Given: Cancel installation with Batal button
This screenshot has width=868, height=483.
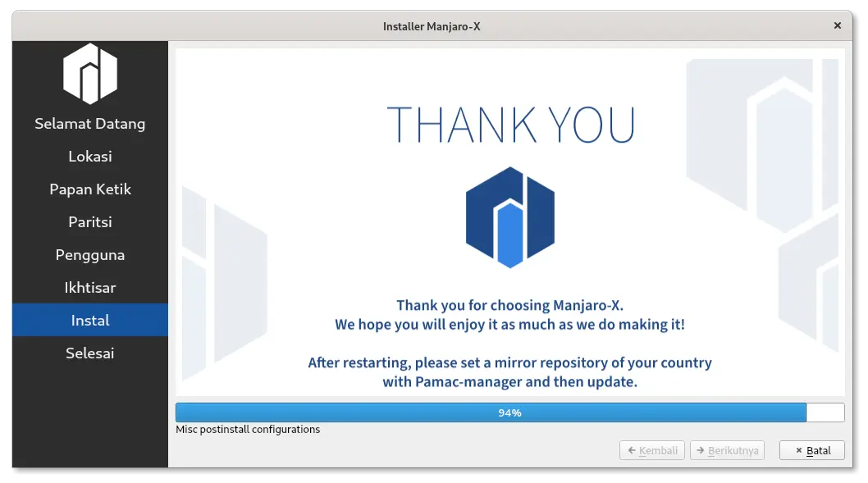Looking at the screenshot, I should 812,450.
